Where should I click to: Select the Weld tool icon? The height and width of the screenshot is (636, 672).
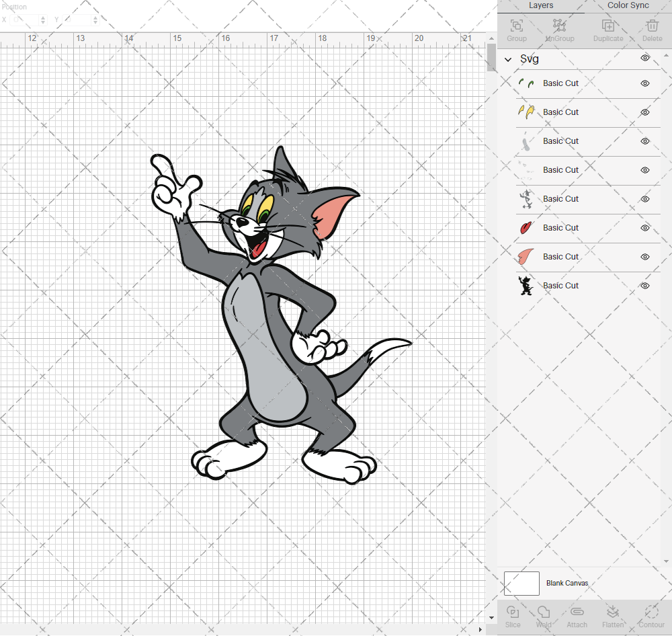coord(544,612)
